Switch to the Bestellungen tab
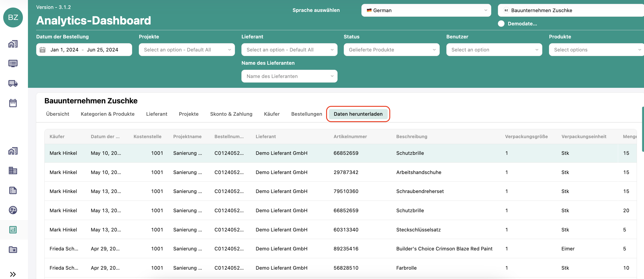The width and height of the screenshot is (644, 279). coord(306,114)
